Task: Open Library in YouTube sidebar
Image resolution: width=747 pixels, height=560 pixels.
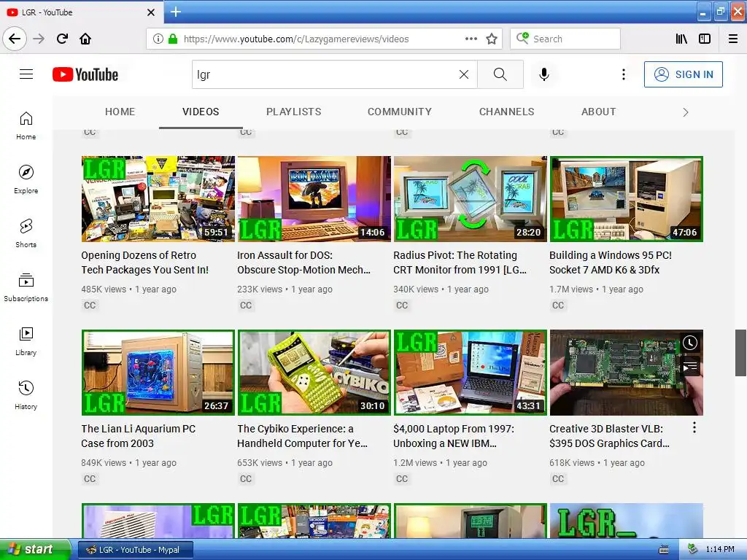Action: [26, 341]
